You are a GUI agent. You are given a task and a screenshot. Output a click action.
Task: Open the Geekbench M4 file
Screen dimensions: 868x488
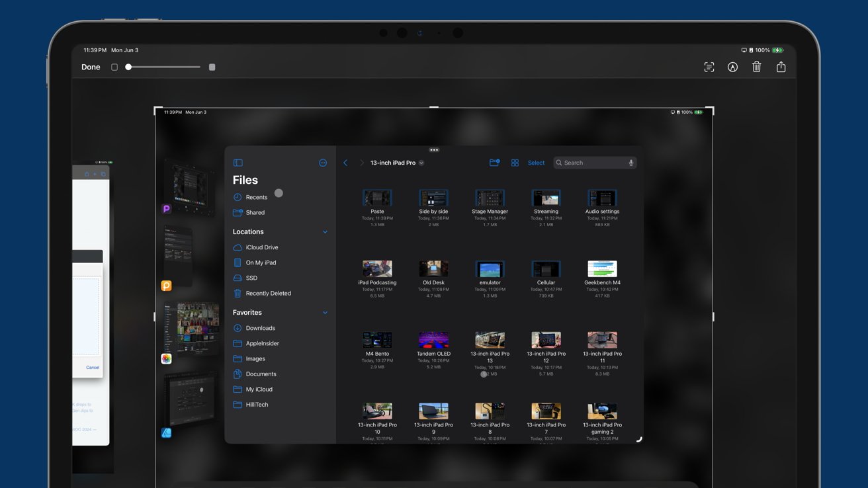pyautogui.click(x=602, y=268)
